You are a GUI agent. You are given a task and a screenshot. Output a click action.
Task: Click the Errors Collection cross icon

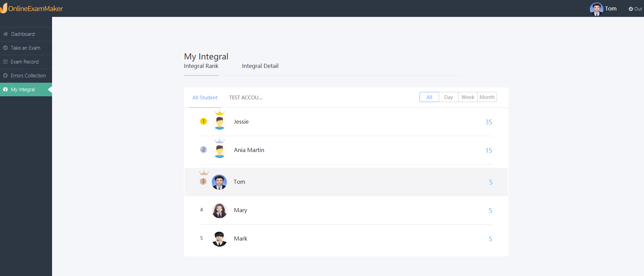(x=5, y=76)
